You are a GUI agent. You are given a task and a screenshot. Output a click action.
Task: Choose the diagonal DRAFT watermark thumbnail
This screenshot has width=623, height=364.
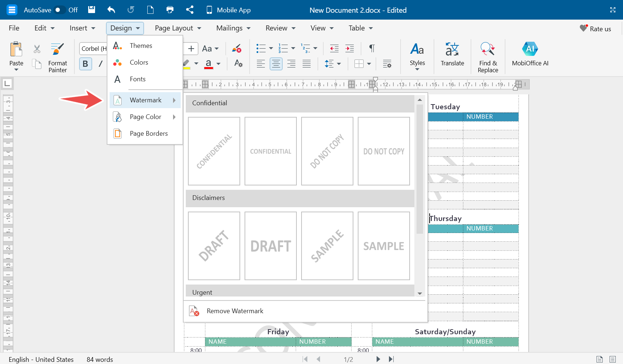point(214,246)
